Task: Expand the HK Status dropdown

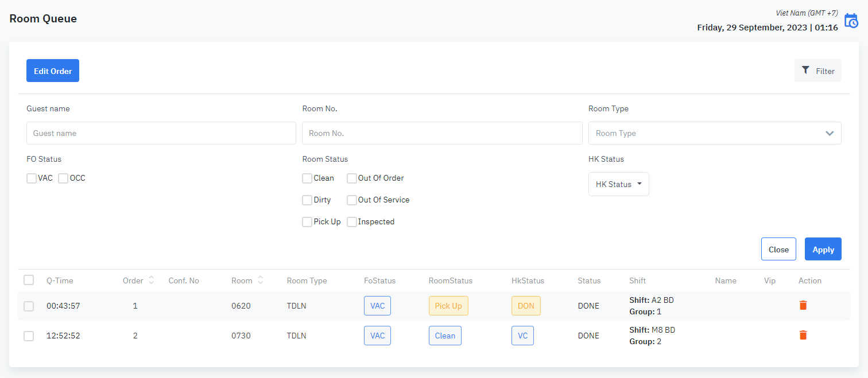Action: pos(618,184)
